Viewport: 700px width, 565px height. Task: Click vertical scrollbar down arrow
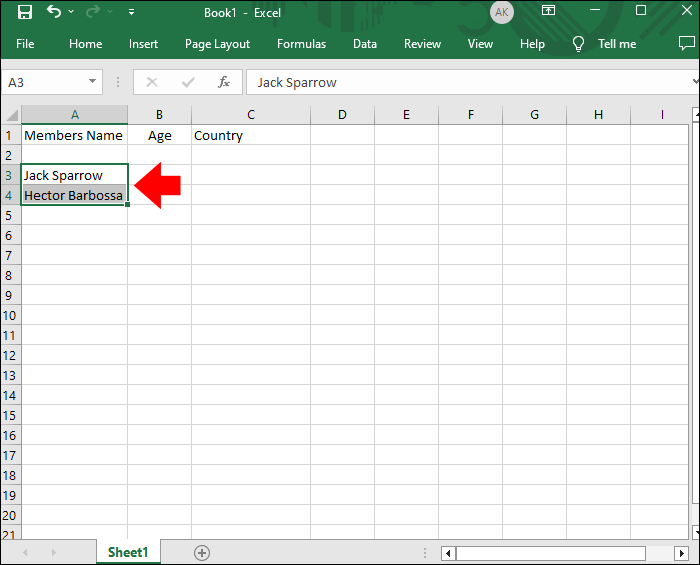coord(696,532)
